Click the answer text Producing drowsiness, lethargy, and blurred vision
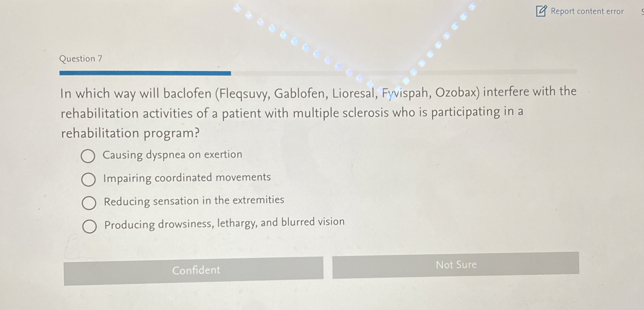This screenshot has height=310, width=644. click(x=224, y=223)
